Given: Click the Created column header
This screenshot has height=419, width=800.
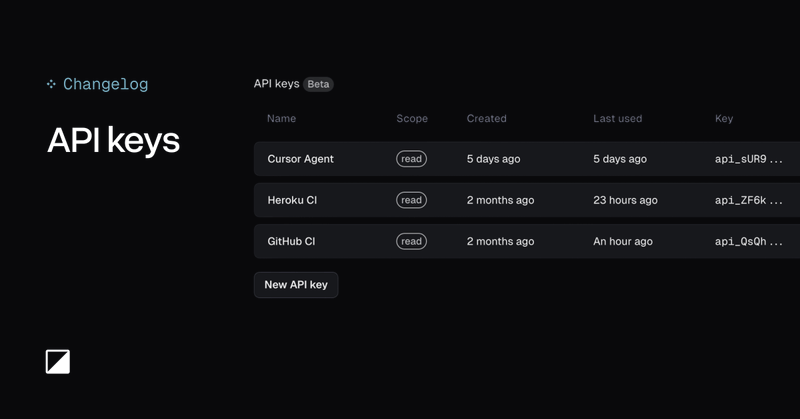Looking at the screenshot, I should click(x=486, y=118).
